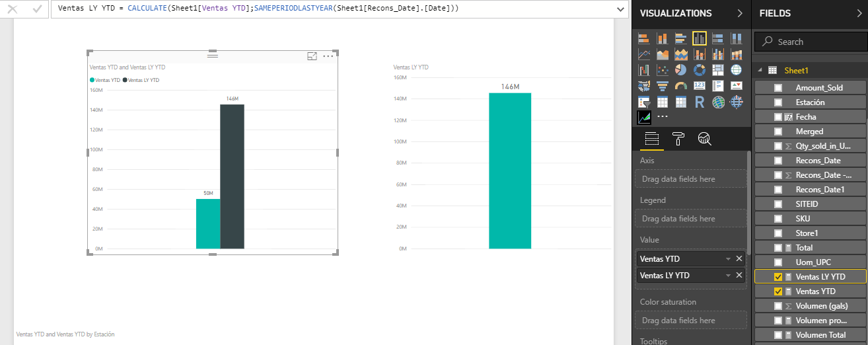This screenshot has width=868, height=345.
Task: Click Ventas YTD legend color marker
Action: 92,80
